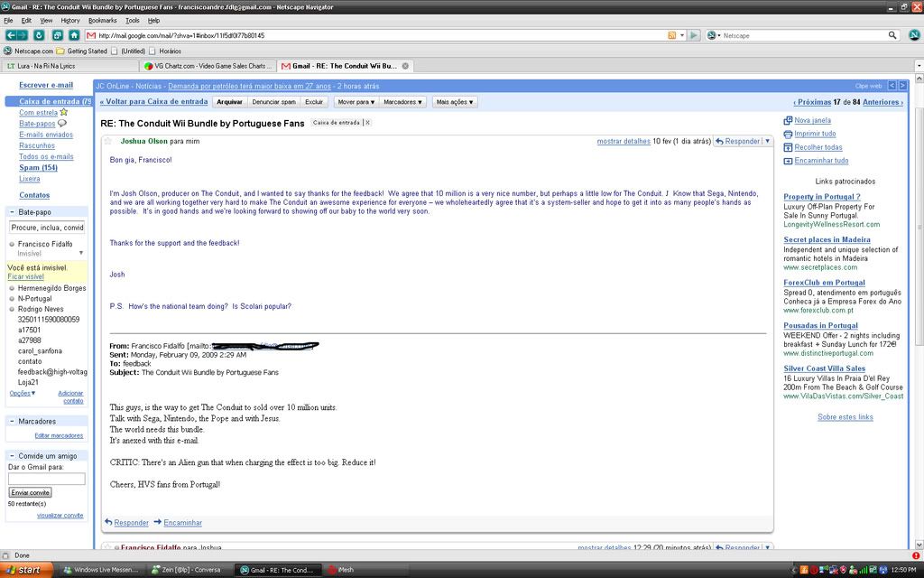Click the Recolher todas collapse icon
Screen dimensions: 924x578
click(x=788, y=147)
